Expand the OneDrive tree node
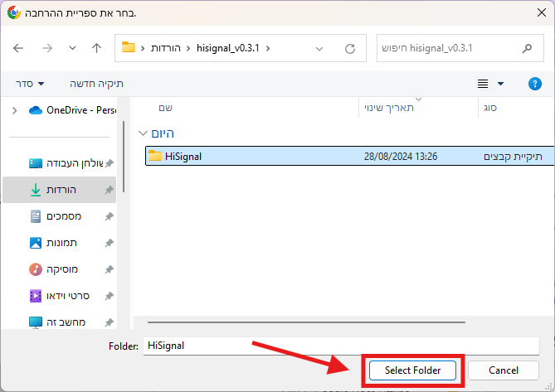Screen dimensions: 555x392 14,110
